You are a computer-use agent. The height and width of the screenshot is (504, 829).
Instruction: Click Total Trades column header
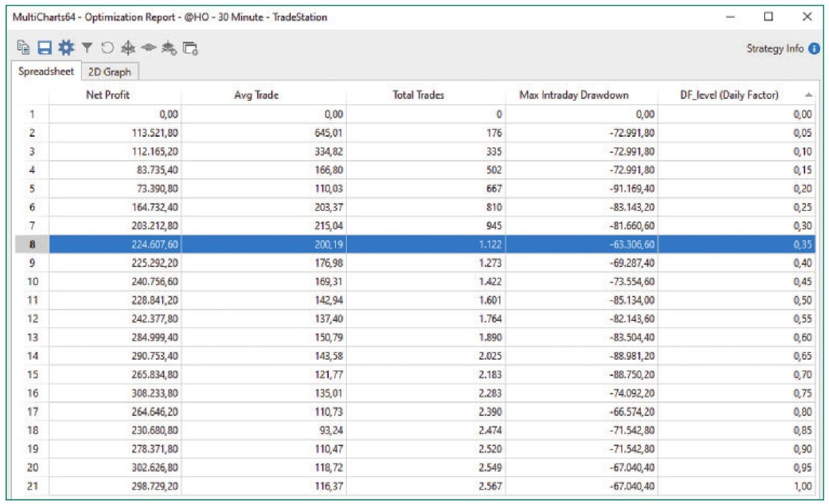coord(418,95)
